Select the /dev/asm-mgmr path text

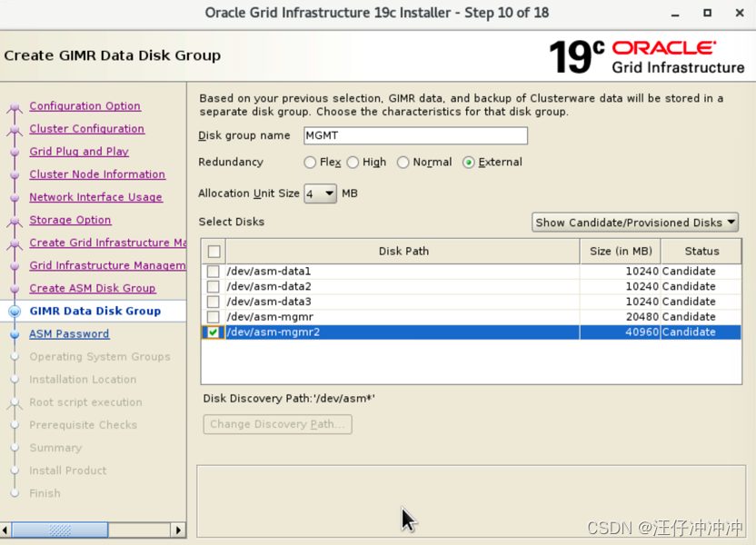click(270, 317)
